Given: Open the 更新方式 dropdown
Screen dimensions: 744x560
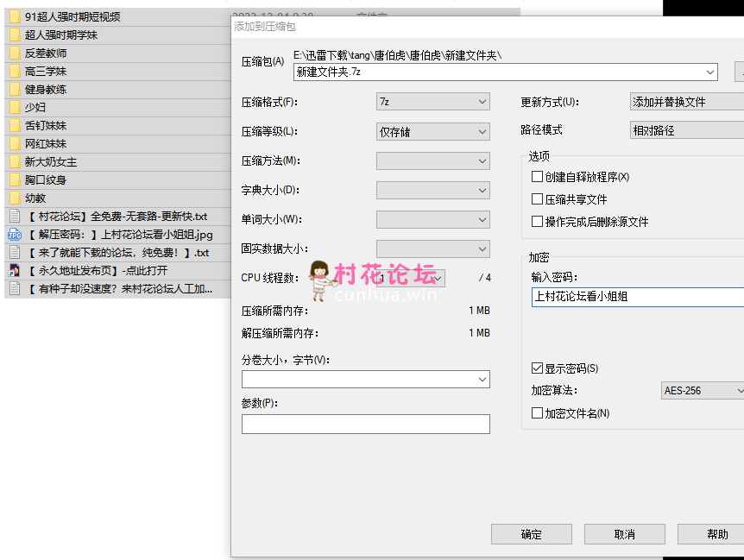Looking at the screenshot, I should pyautogui.click(x=686, y=102).
